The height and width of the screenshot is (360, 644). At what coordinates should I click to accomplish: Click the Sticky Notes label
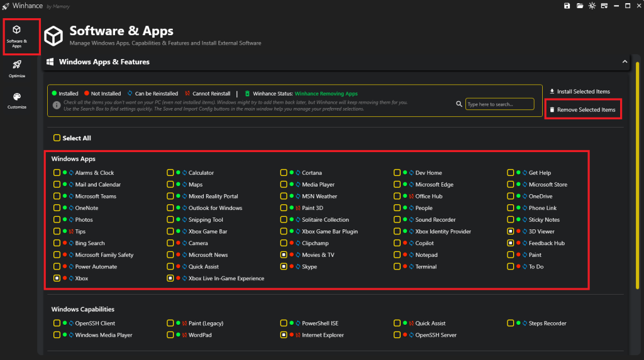point(544,220)
